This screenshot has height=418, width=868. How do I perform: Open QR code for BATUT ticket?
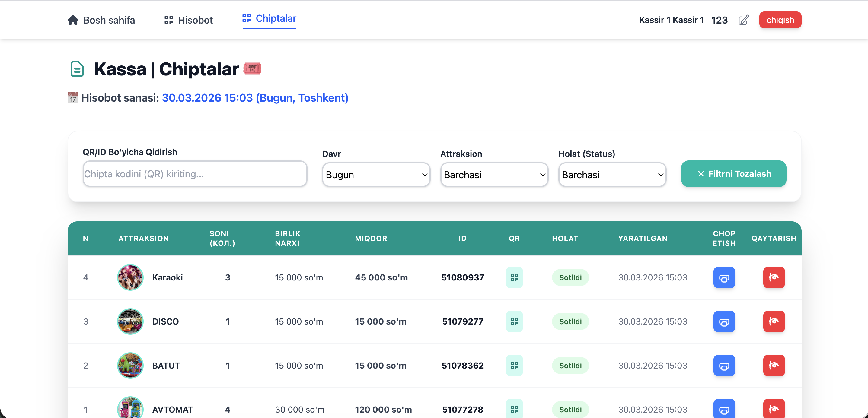pos(514,366)
